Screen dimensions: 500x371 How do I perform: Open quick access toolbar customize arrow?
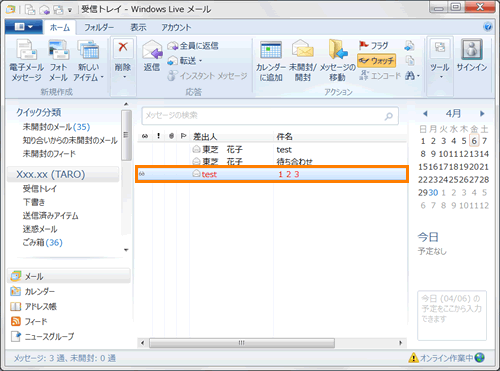70,10
